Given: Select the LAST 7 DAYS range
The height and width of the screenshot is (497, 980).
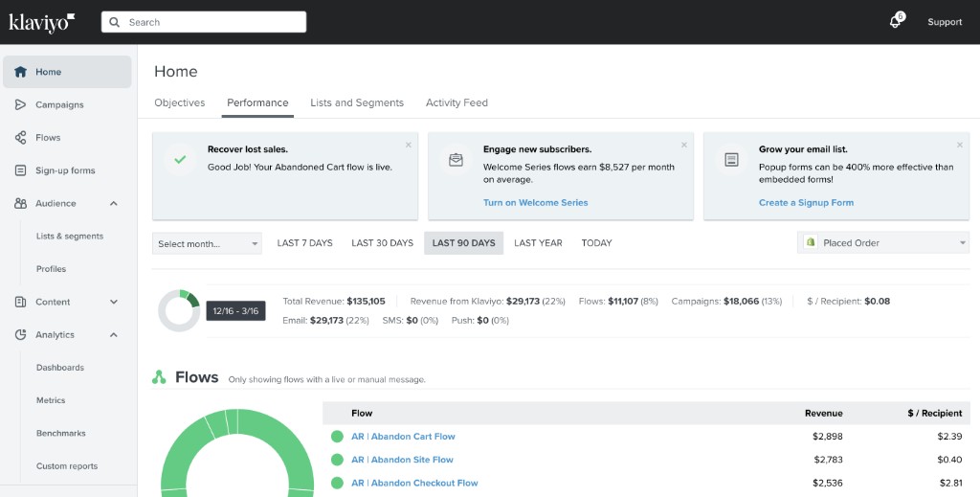Looking at the screenshot, I should coord(305,242).
